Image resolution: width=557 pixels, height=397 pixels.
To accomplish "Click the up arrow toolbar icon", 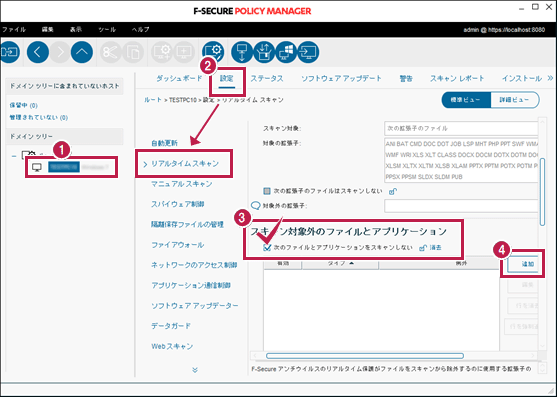I will coord(82,52).
